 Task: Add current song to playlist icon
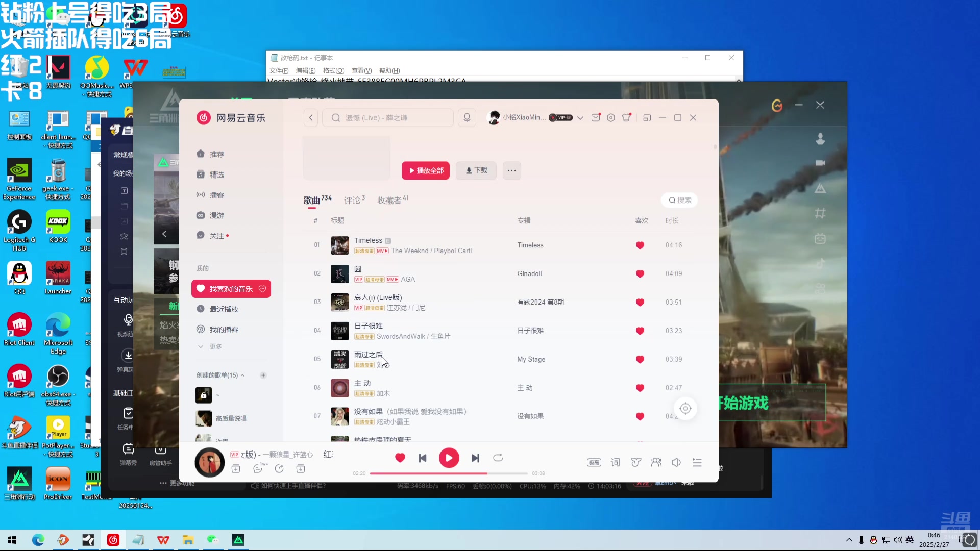236,469
